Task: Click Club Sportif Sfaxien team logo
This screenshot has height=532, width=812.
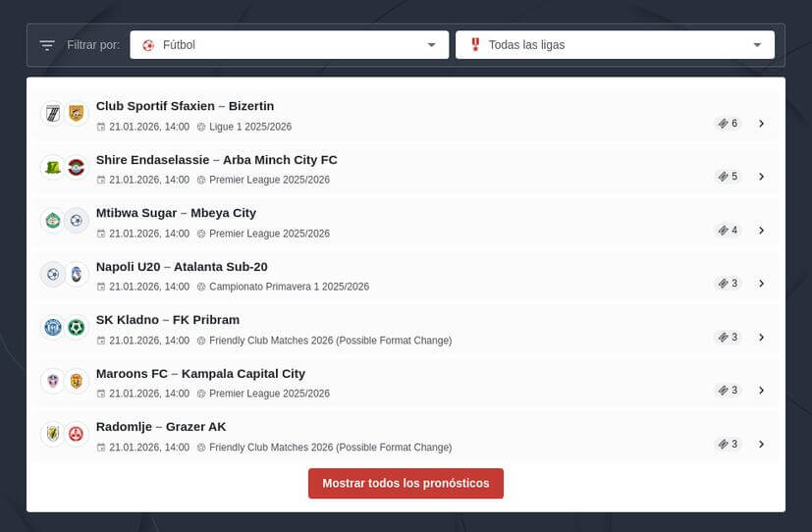Action: [52, 114]
